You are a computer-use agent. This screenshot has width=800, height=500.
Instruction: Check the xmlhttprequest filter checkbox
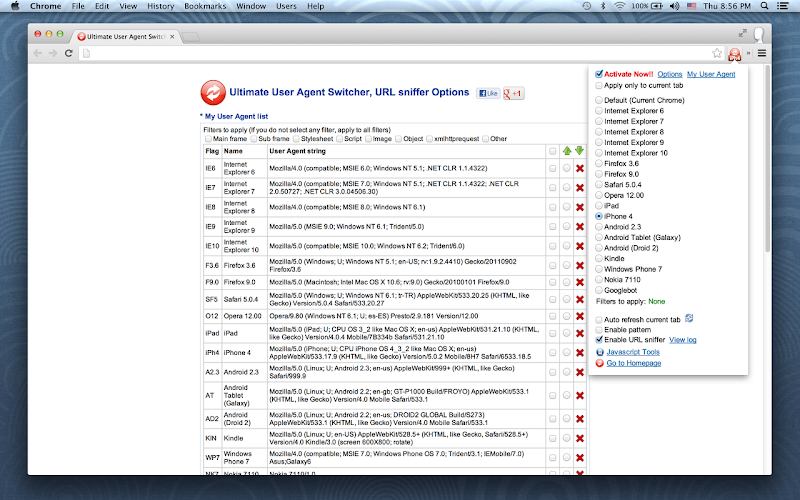click(429, 139)
